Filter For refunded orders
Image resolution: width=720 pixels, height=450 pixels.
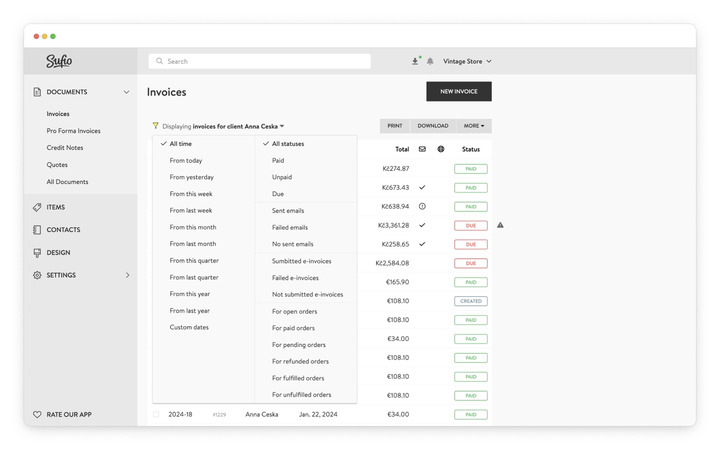(300, 361)
